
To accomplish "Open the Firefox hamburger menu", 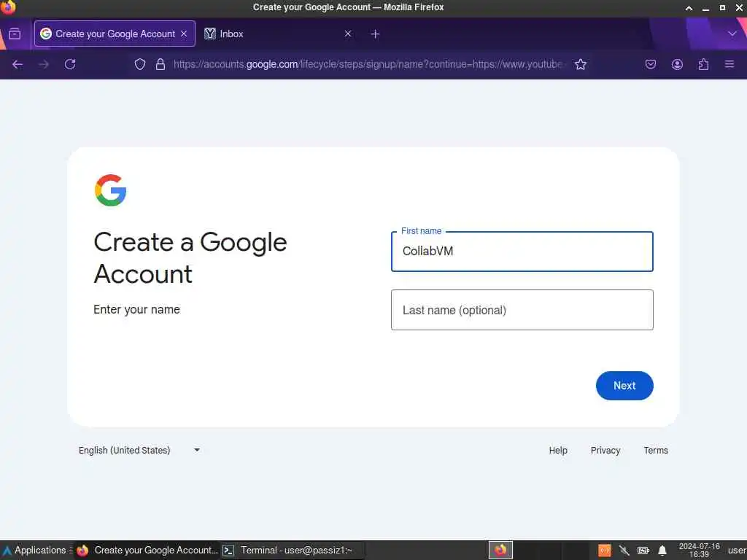I will (729, 64).
